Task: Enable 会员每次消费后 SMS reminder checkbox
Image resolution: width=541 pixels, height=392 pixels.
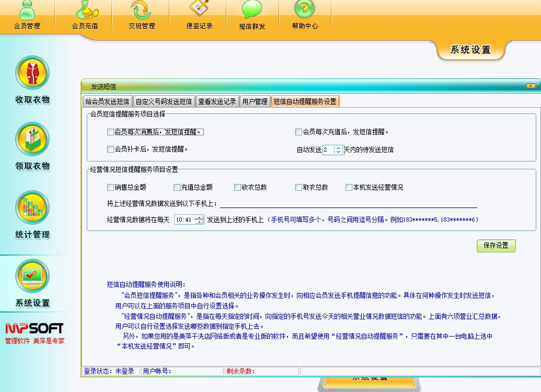Action: tap(110, 132)
